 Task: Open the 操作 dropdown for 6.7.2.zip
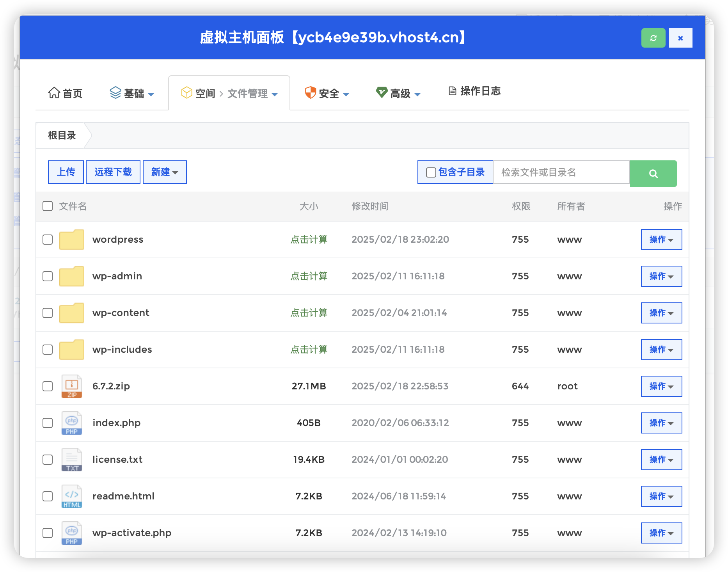661,386
